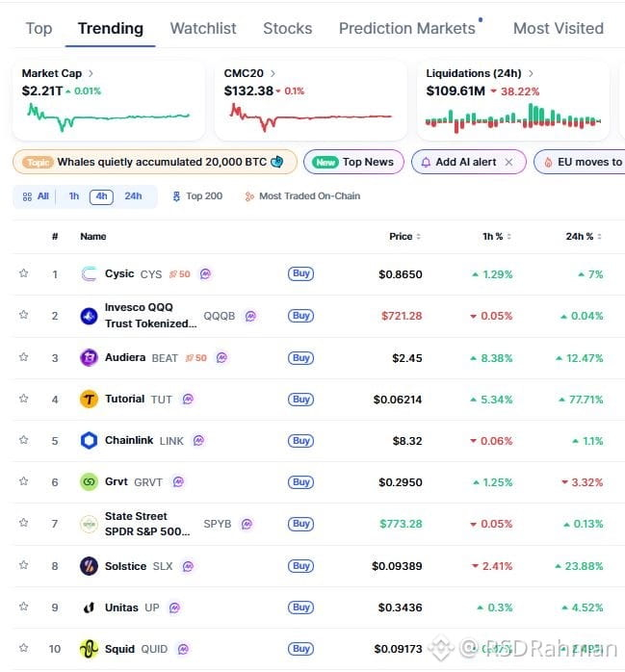Open the CMC20 sparkline chart
Screen dimensions: 625x672
311,117
